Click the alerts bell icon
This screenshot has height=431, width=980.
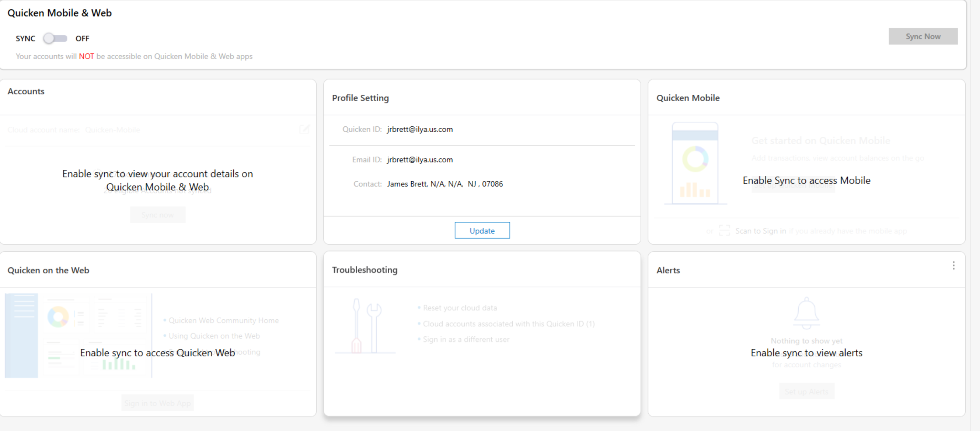coord(806,313)
